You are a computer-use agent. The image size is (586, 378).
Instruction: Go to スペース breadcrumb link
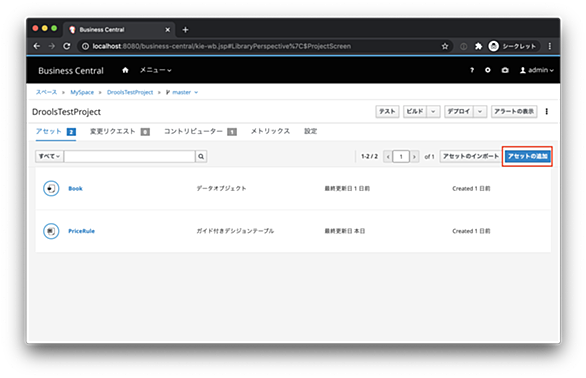coord(46,92)
